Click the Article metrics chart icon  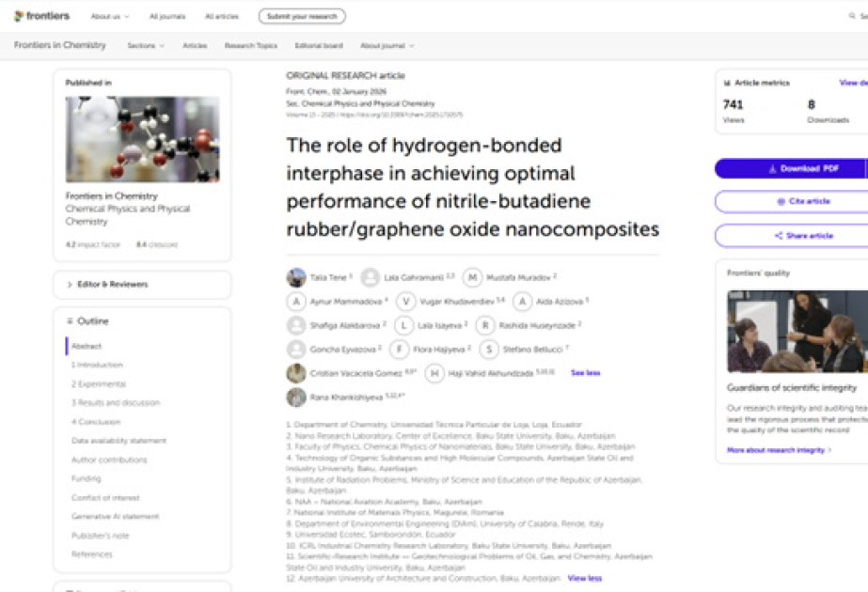click(x=727, y=83)
